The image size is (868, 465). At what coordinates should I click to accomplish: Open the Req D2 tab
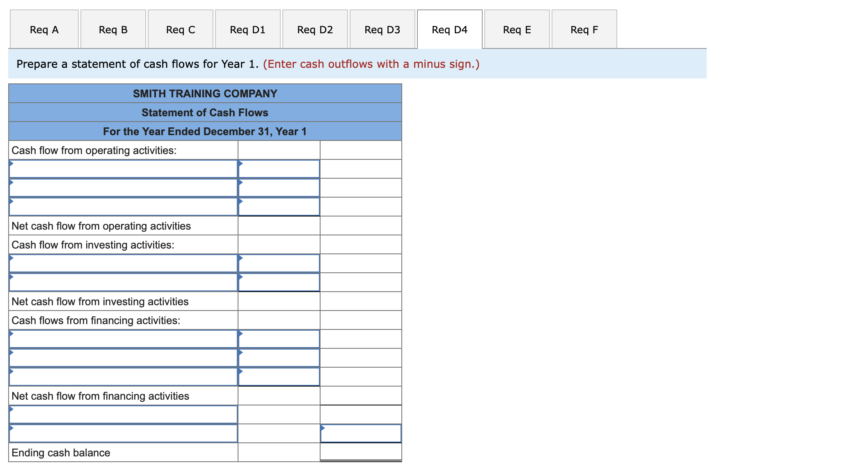click(315, 29)
